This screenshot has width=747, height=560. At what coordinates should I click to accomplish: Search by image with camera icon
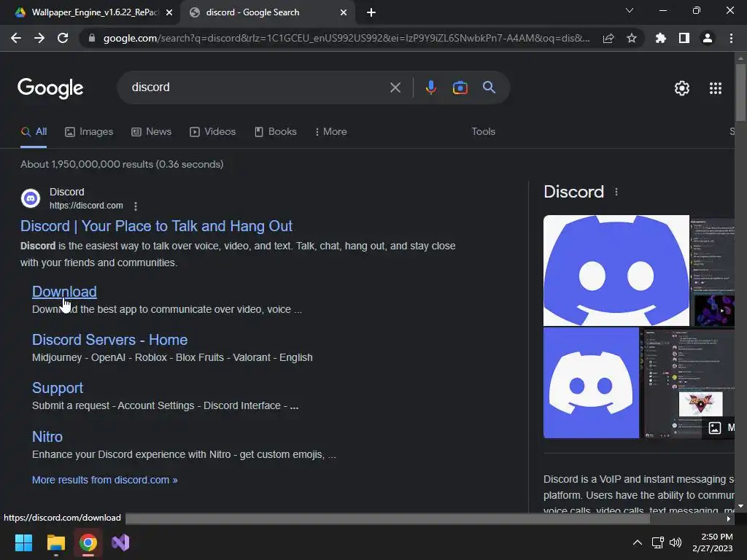[460, 87]
